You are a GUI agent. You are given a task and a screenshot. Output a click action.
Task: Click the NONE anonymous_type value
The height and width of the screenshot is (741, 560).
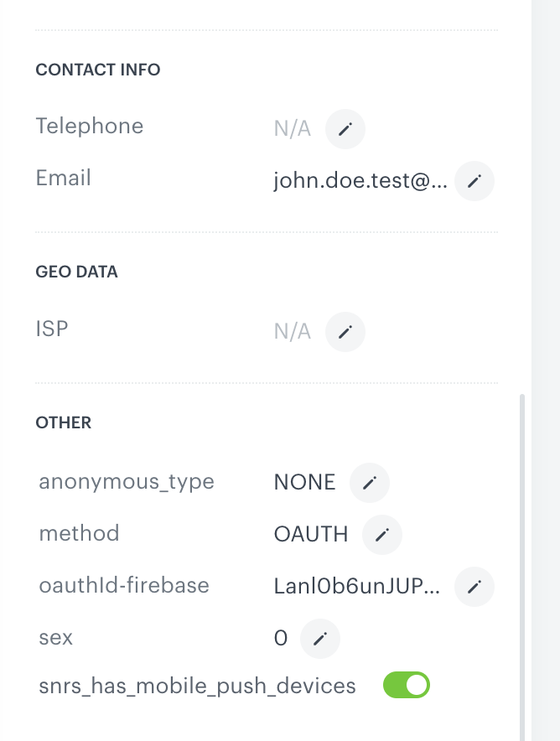click(x=304, y=482)
